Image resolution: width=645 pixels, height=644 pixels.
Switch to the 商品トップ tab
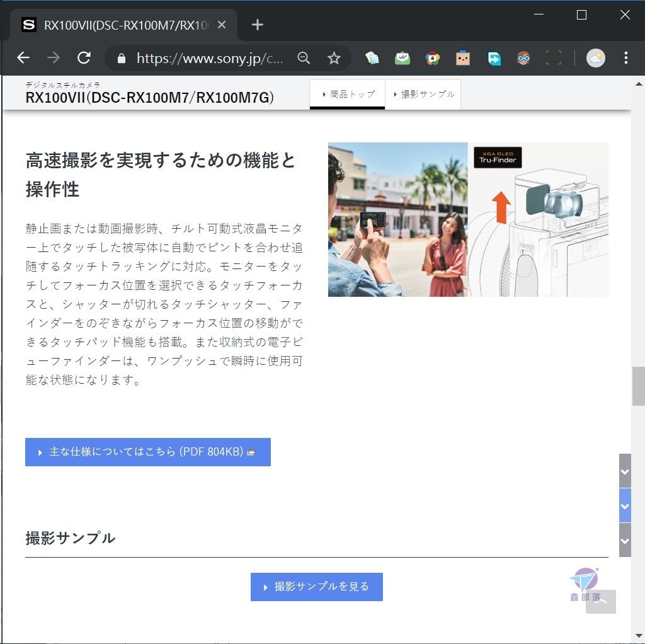[347, 95]
